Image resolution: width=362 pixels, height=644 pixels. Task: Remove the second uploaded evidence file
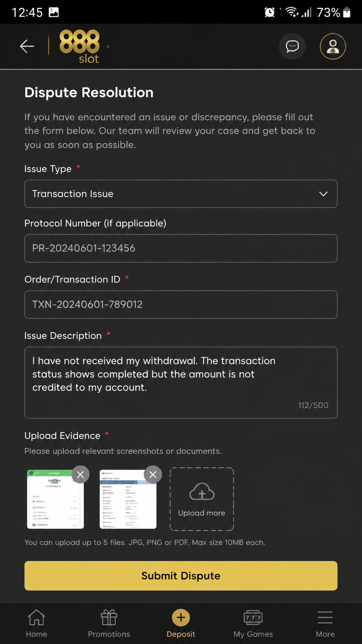[x=153, y=475]
